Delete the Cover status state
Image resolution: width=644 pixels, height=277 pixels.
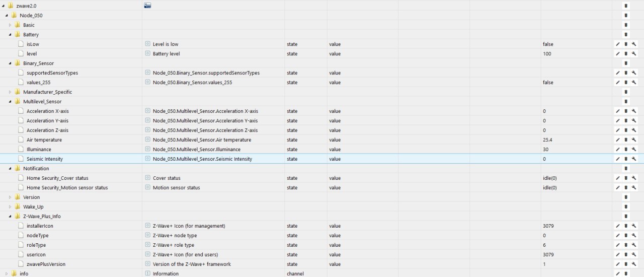[626, 178]
